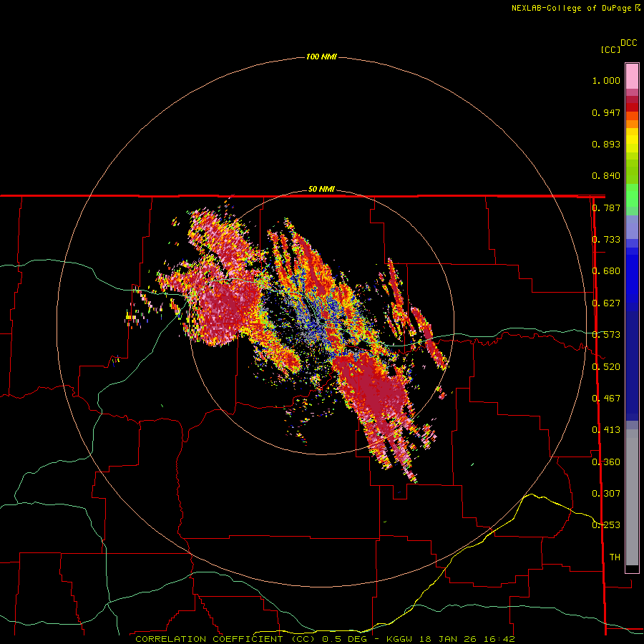This screenshot has width=644, height=644.
Task: Click the [CC] legend unit label
Action: coord(610,49)
